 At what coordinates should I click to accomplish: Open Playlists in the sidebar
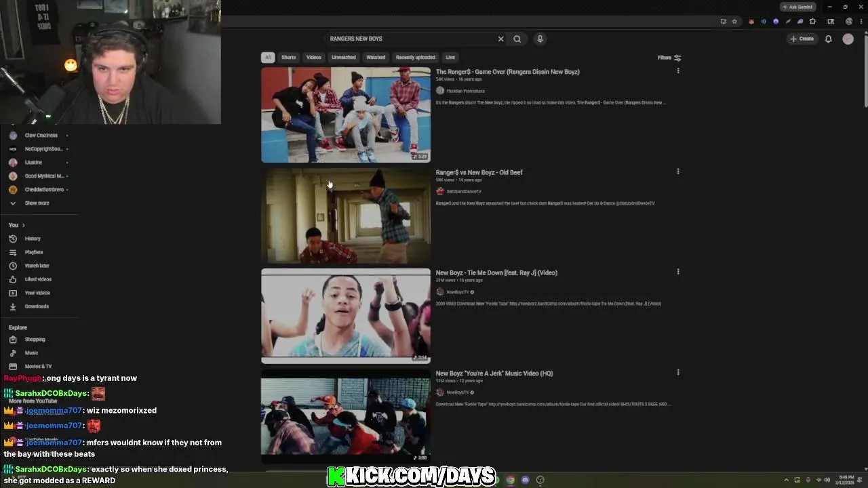point(33,252)
